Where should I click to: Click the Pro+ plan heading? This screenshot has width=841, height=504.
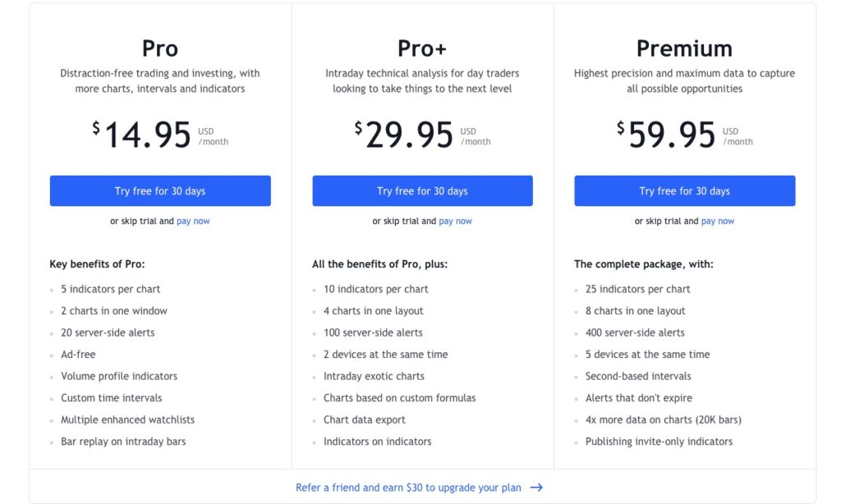[x=422, y=48]
